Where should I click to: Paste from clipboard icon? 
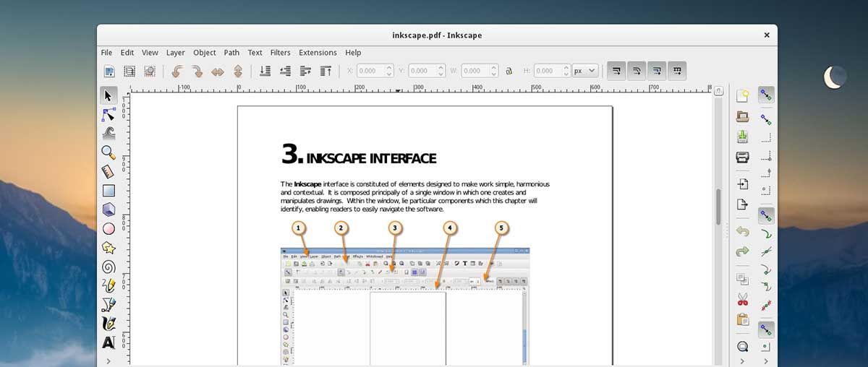coord(742,319)
